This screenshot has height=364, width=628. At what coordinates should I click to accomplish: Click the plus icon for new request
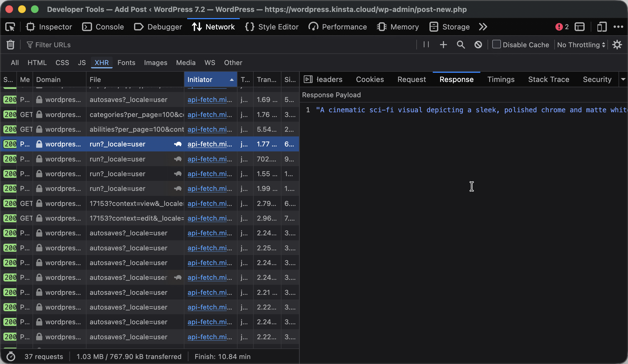point(443,44)
